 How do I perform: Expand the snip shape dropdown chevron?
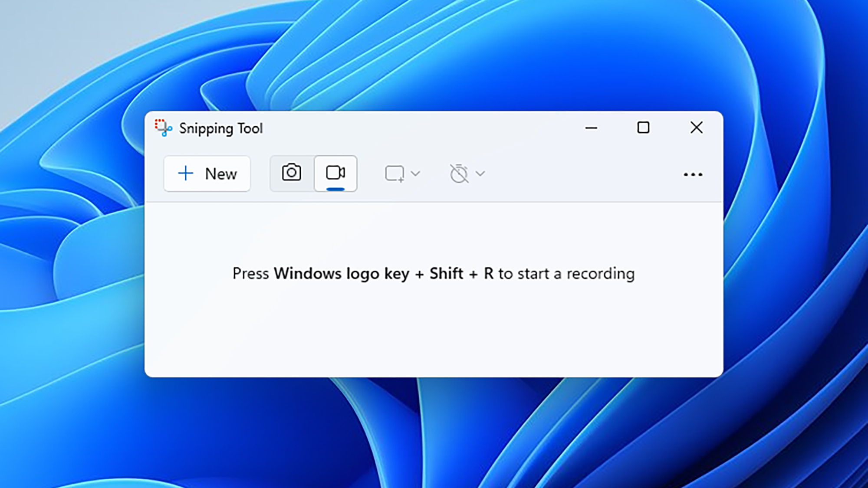coord(416,174)
